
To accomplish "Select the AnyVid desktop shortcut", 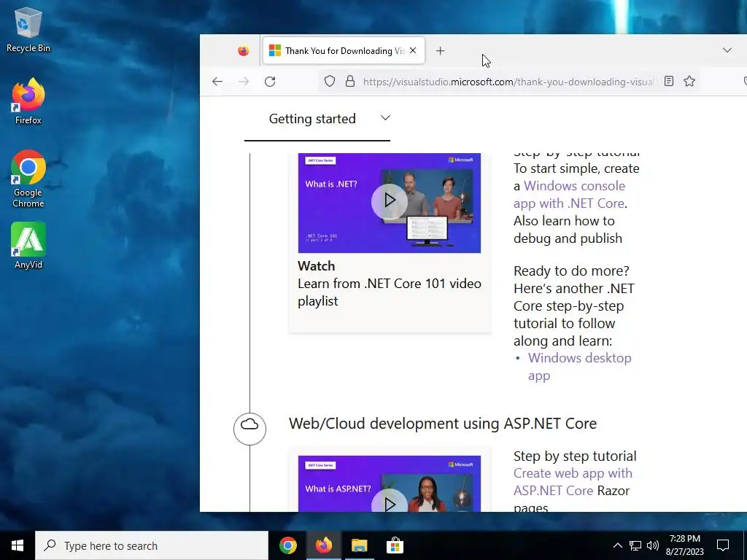I will pos(28,246).
